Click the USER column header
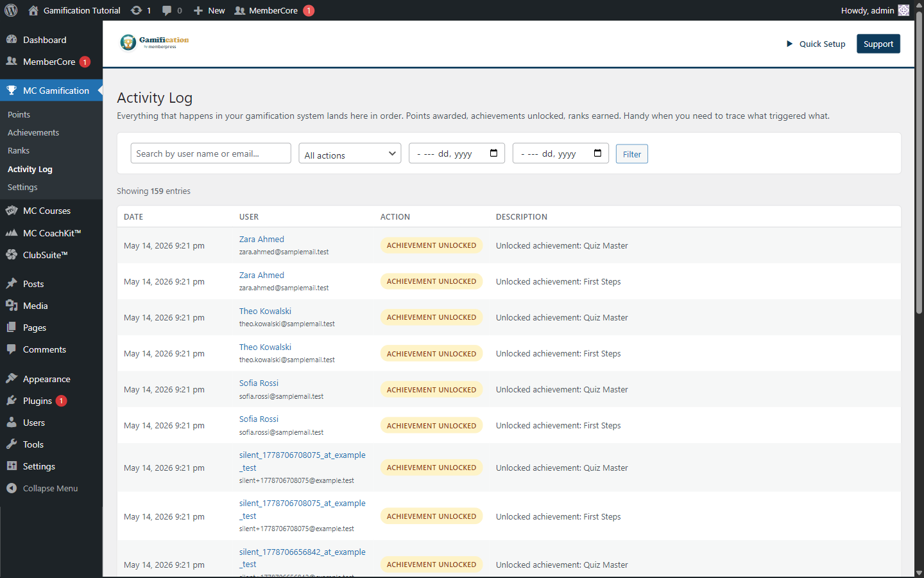This screenshot has height=578, width=924. [x=249, y=217]
